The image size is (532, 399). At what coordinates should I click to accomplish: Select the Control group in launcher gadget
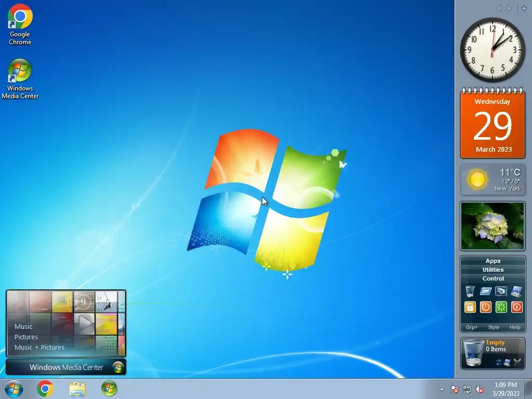(493, 278)
